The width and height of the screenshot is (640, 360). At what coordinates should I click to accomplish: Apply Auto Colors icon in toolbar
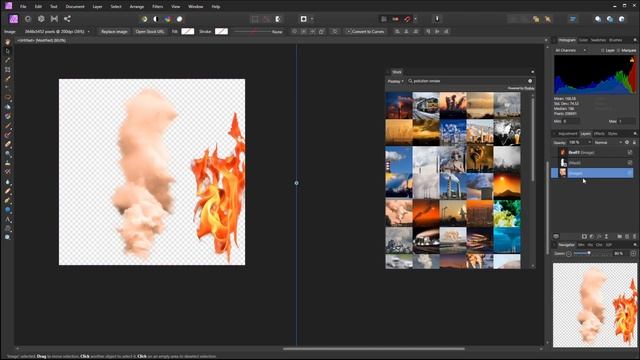click(167, 19)
